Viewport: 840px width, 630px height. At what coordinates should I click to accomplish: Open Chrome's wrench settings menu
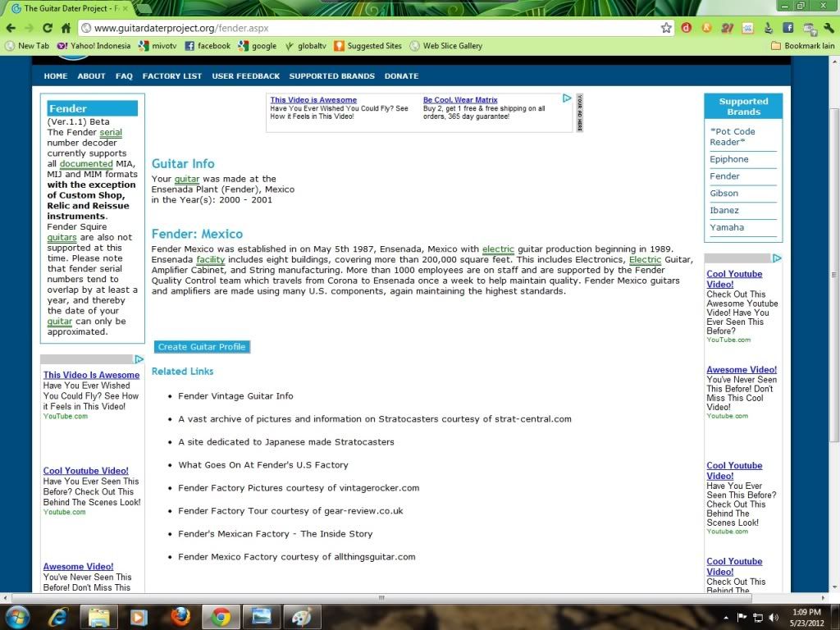click(x=829, y=28)
